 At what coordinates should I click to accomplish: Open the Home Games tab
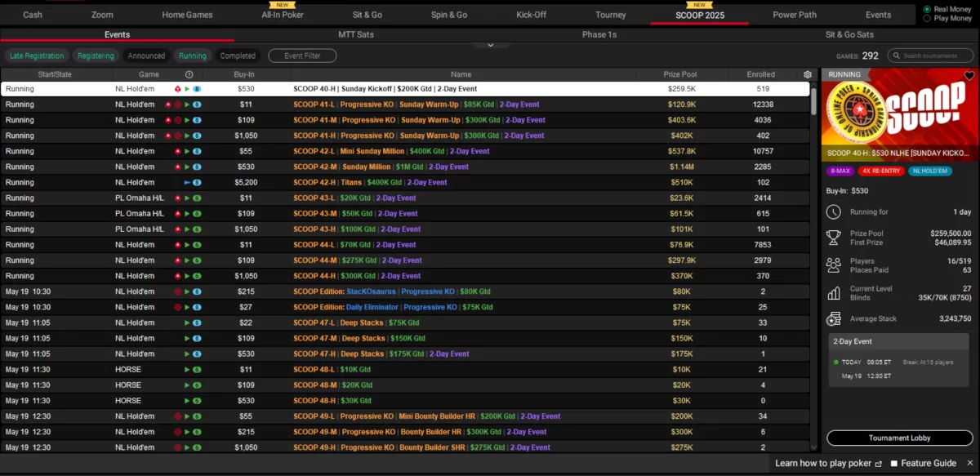(187, 15)
